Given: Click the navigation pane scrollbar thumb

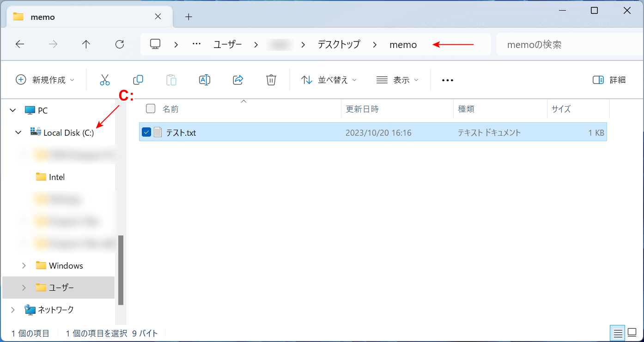Looking at the screenshot, I should (121, 270).
